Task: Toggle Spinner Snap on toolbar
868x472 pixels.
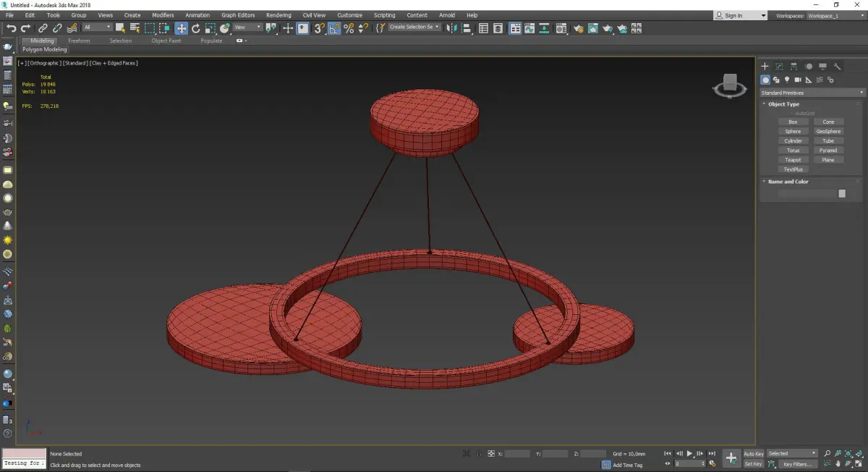Action: 363,28
